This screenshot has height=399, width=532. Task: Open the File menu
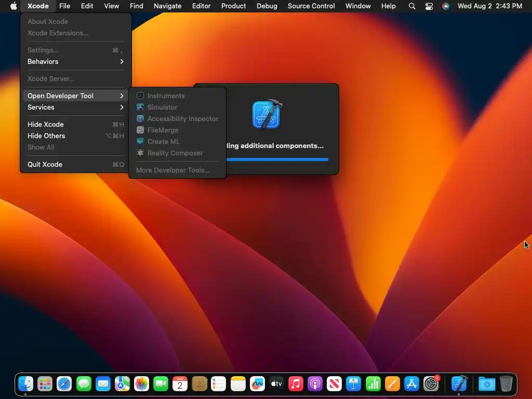coord(64,6)
